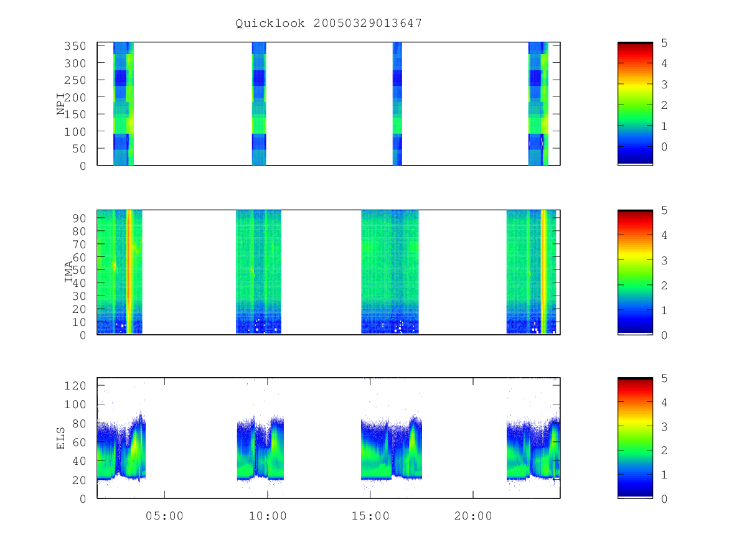Click the 05:00 time axis label
Image resolution: width=747 pixels, height=560 pixels.
(x=164, y=516)
